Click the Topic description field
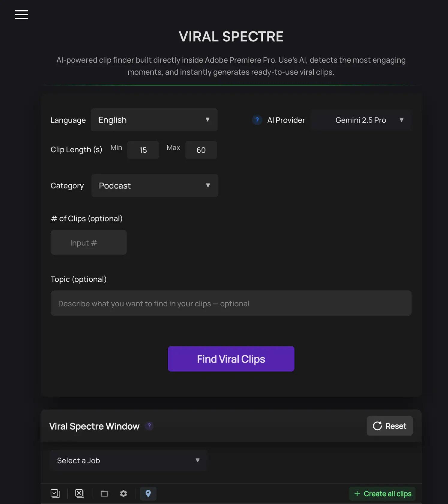The image size is (448, 504). pyautogui.click(x=231, y=303)
